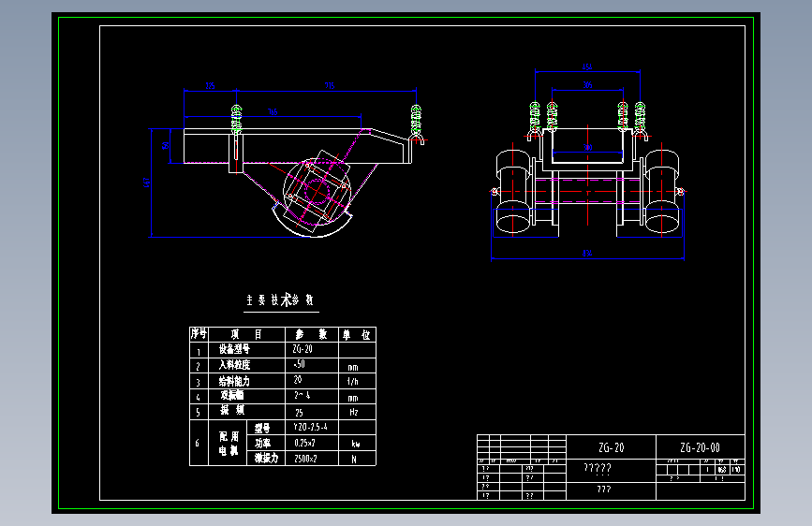Select the '振频' row label in row 5
Viewport: 812px width, 526px height.
click(x=232, y=410)
